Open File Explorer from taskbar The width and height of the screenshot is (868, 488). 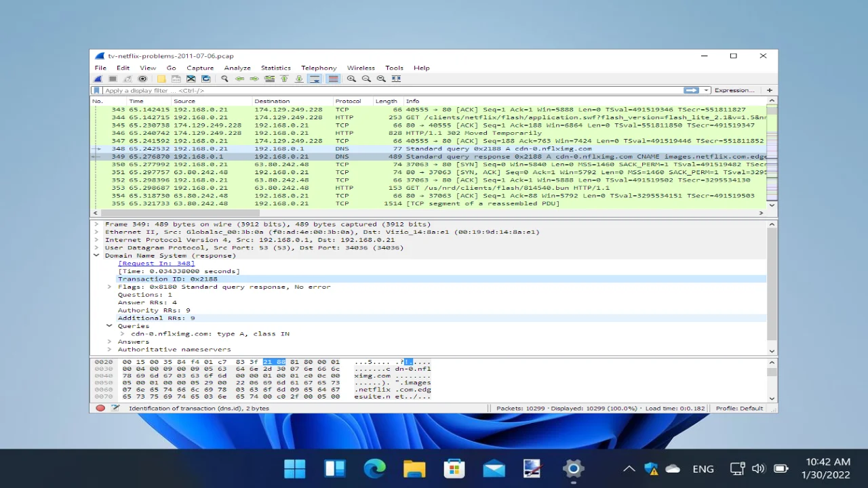[x=414, y=468]
